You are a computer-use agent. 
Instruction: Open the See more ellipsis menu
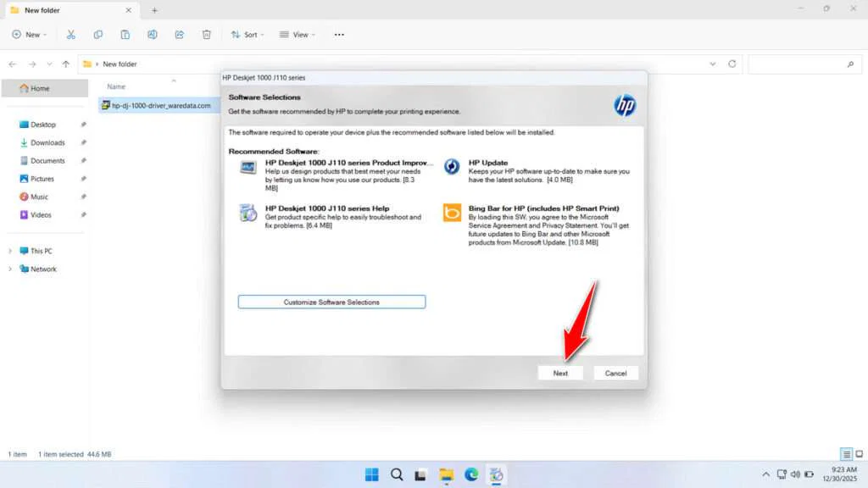[x=338, y=34]
